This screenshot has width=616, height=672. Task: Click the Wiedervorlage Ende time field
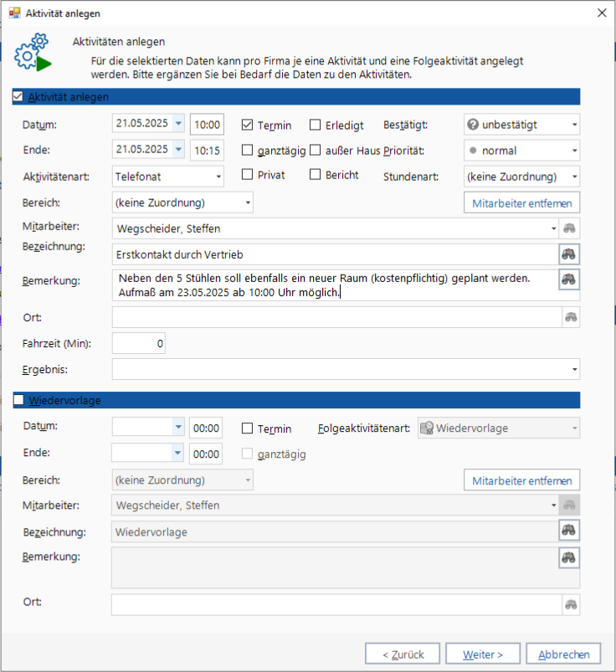[x=206, y=454]
